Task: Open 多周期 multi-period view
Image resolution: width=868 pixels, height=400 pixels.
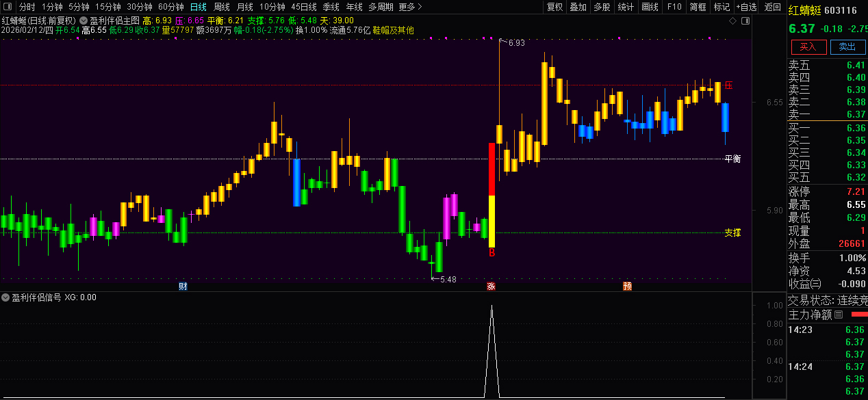Action: [381, 7]
